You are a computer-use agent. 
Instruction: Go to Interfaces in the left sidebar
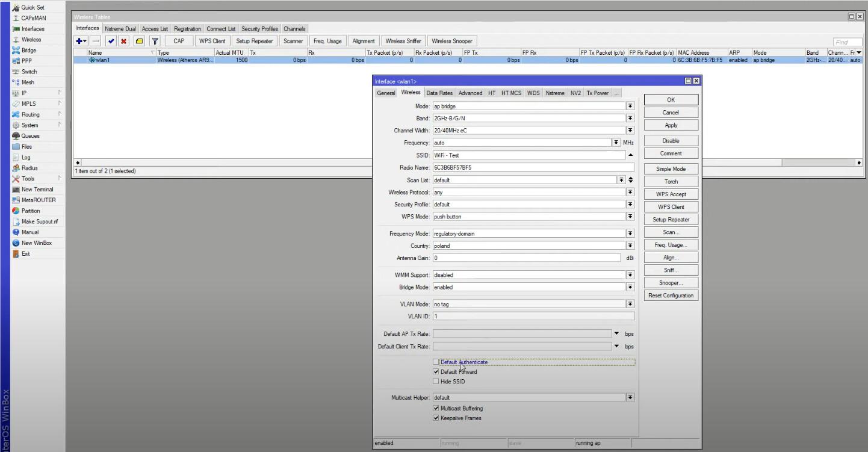click(33, 29)
